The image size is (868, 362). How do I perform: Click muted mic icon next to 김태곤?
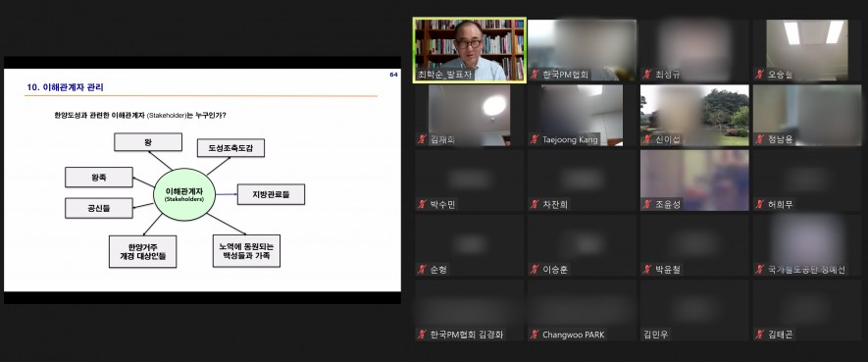(760, 335)
